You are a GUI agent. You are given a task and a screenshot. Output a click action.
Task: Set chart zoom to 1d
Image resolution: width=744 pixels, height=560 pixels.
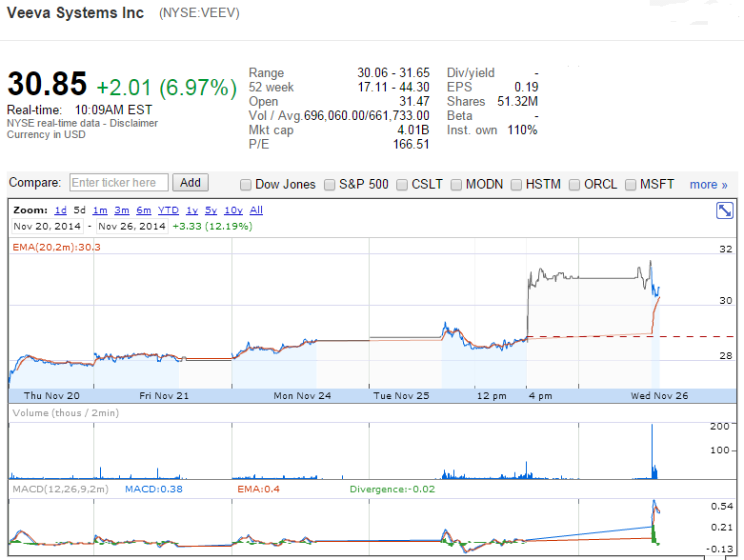pos(61,210)
